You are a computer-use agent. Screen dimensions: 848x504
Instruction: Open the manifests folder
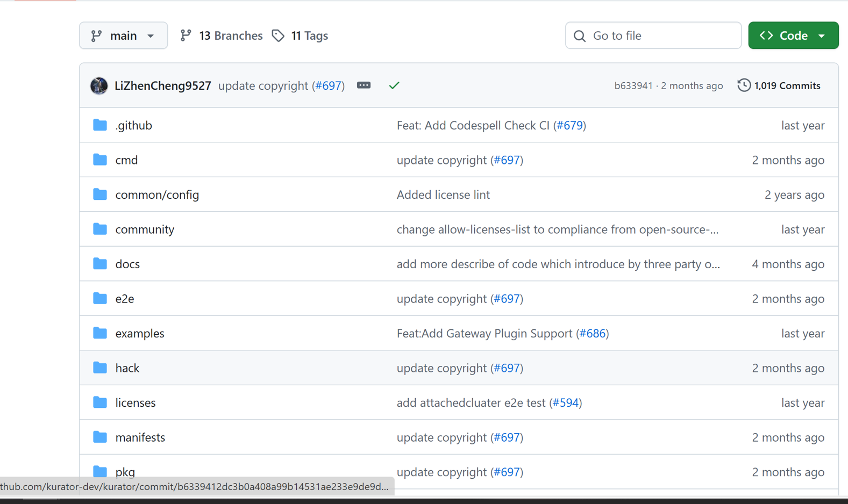[x=140, y=437]
